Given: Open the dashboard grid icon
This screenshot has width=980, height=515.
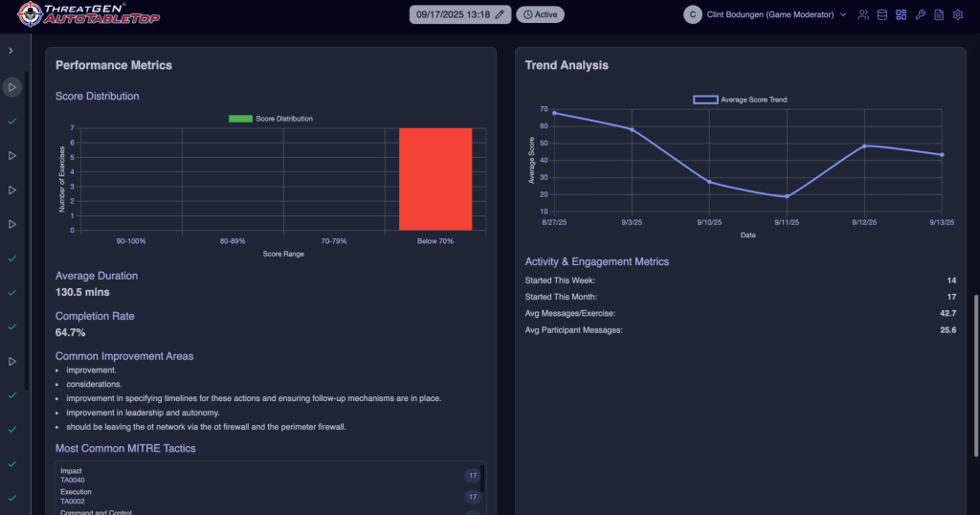Looking at the screenshot, I should pos(901,14).
